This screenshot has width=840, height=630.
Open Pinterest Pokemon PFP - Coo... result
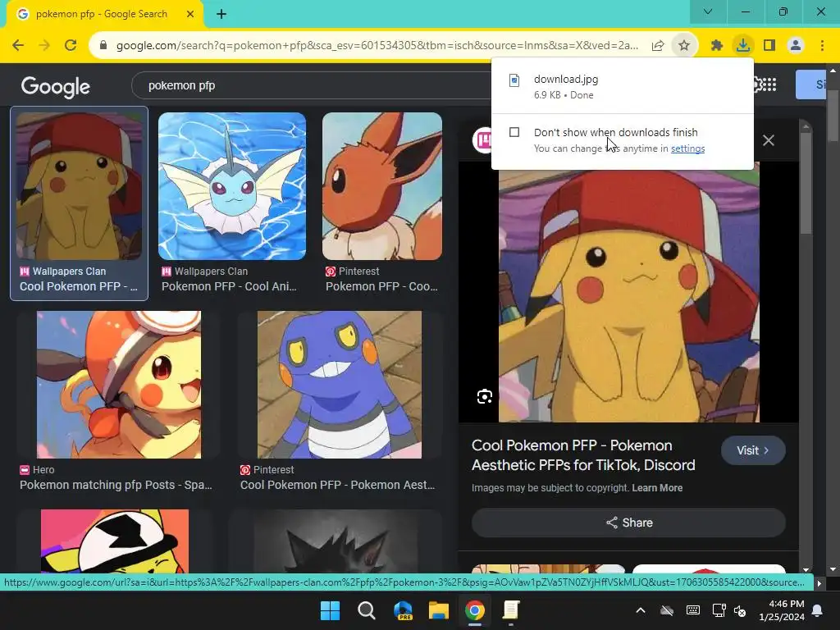tap(381, 286)
